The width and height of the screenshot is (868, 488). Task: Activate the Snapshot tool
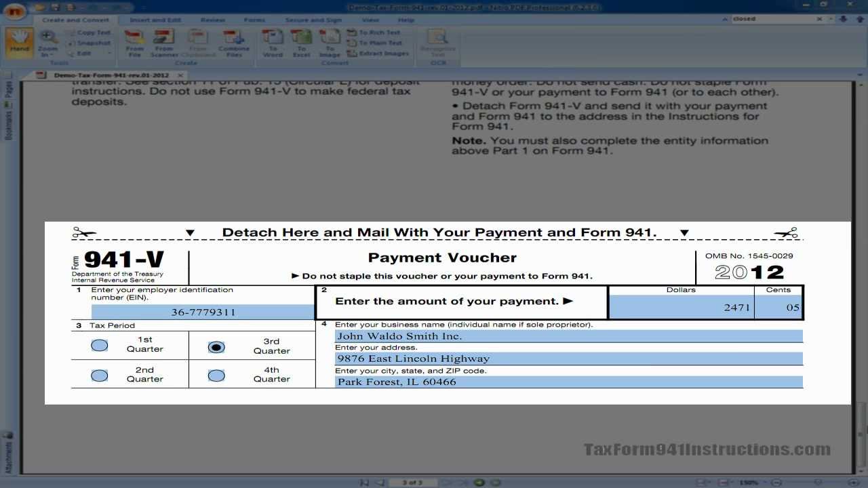(x=88, y=43)
